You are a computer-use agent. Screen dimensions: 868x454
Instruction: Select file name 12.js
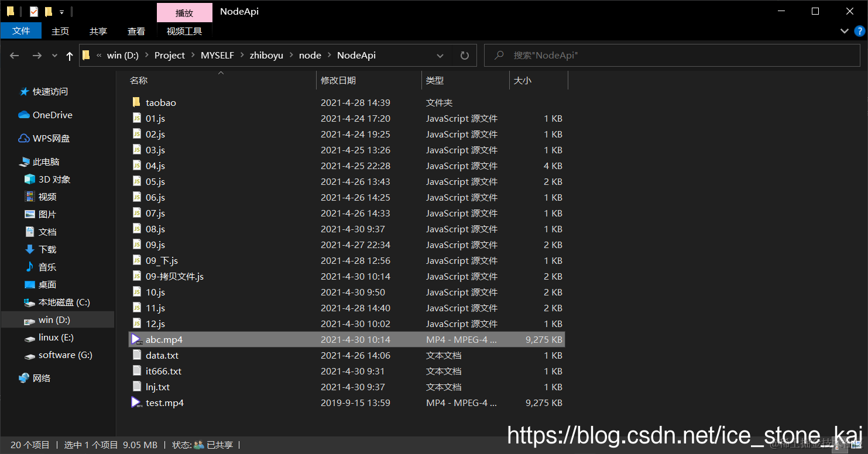[155, 324]
